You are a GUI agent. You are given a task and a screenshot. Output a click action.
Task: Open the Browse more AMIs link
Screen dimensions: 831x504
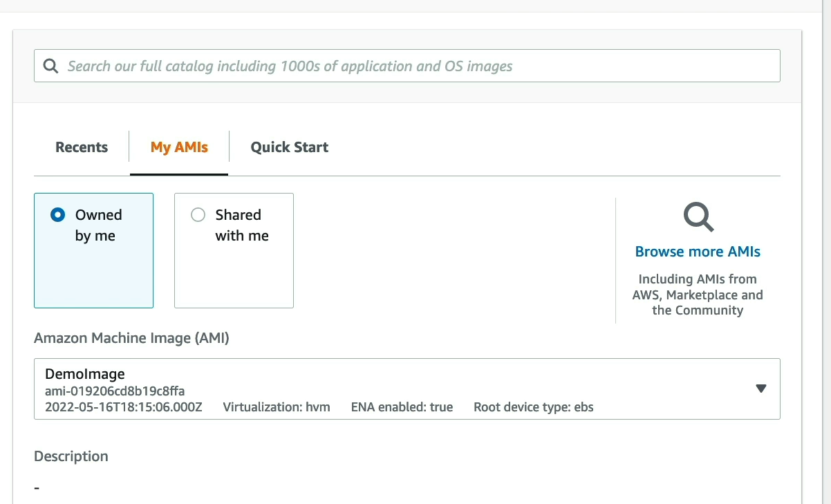pyautogui.click(x=698, y=252)
